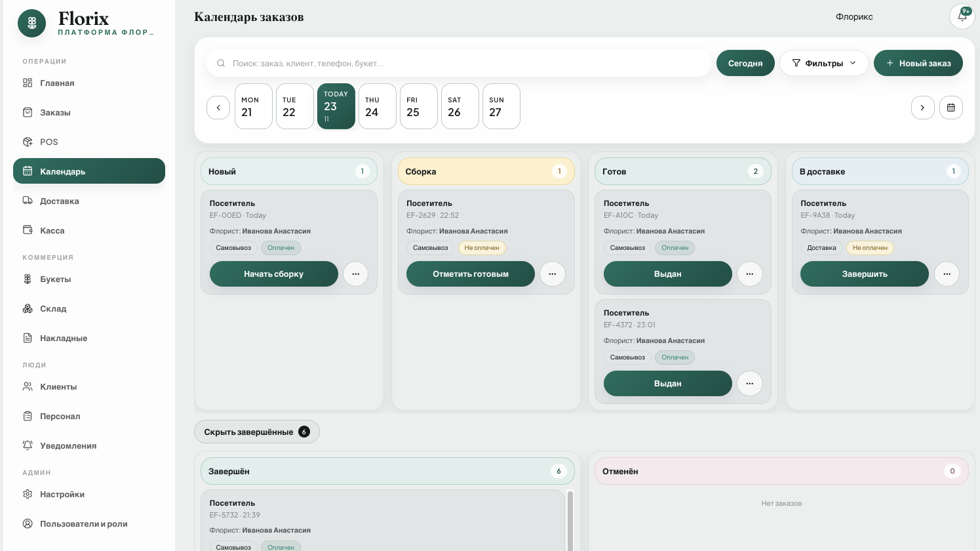This screenshot has width=980, height=551.
Task: Open Пользователи и роли in the sidebar
Action: 89,524
